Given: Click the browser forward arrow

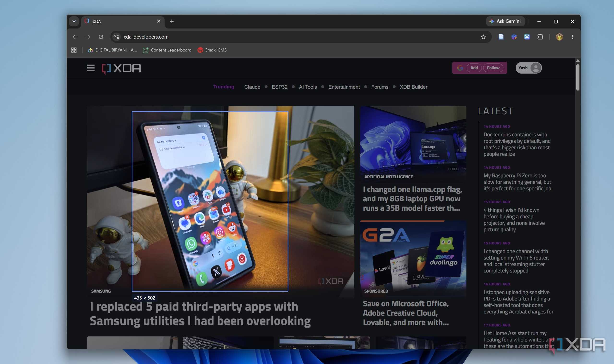Looking at the screenshot, I should point(88,37).
